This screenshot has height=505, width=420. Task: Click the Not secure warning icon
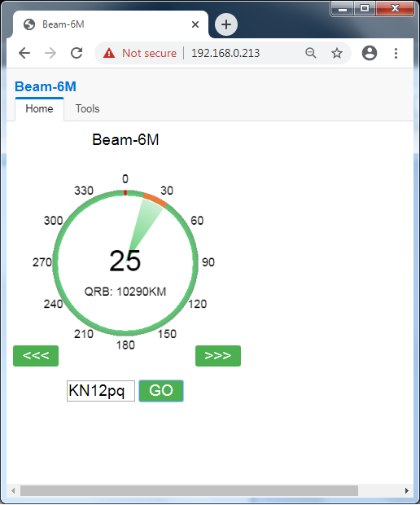pos(109,53)
